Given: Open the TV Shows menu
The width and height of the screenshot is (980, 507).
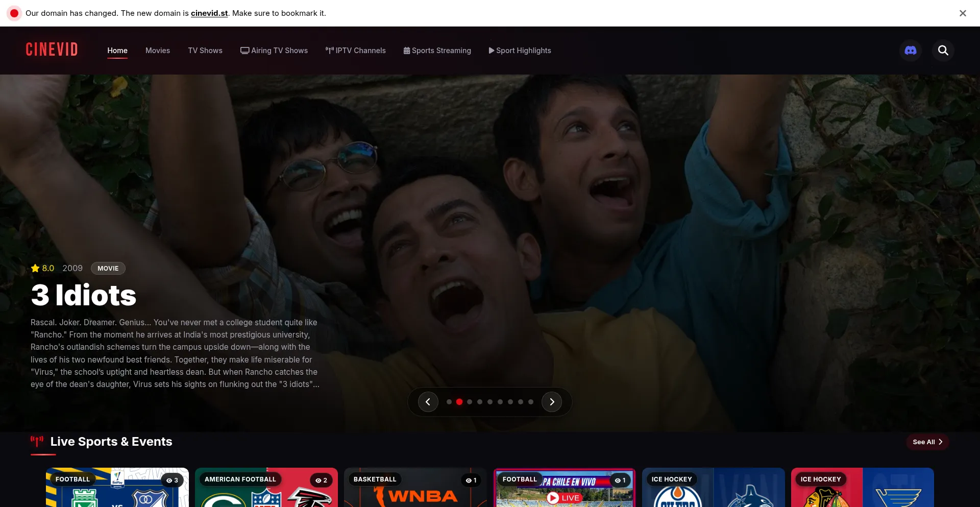Looking at the screenshot, I should pos(205,51).
